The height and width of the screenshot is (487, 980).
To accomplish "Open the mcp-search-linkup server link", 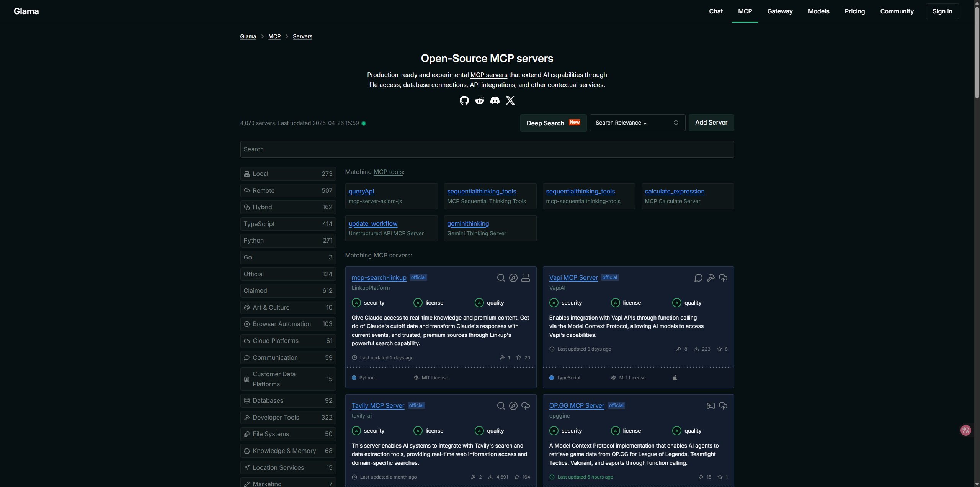I will (x=379, y=278).
